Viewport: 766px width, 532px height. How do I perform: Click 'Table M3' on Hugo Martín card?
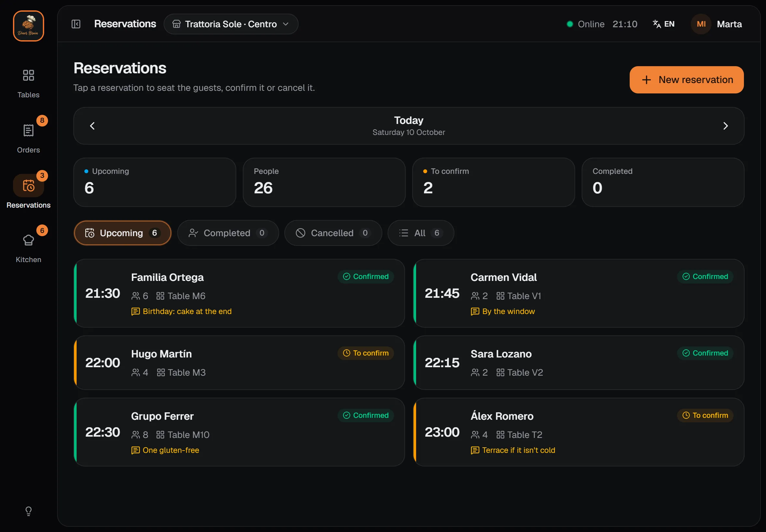[186, 372]
